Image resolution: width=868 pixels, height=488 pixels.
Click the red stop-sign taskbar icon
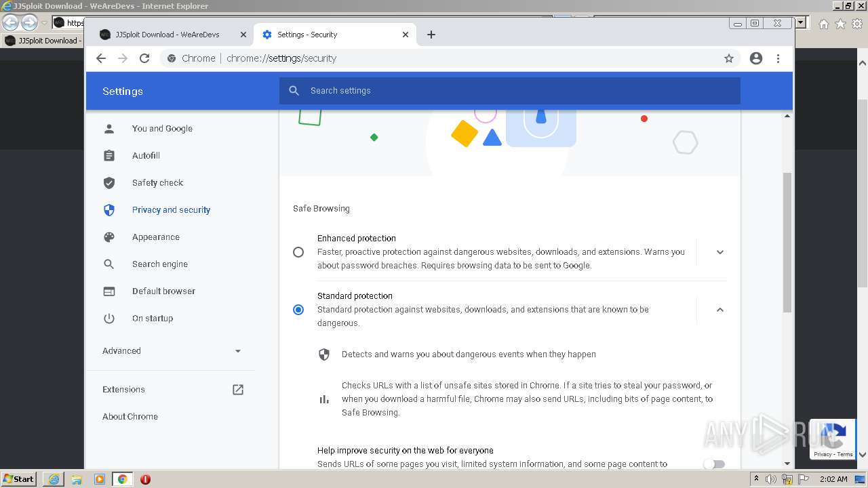tap(145, 479)
